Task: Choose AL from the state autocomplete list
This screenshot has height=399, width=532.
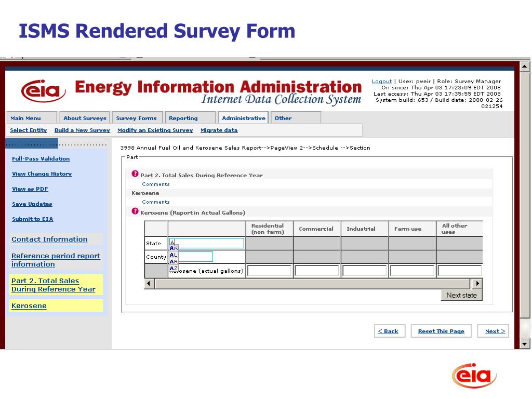Action: pos(174,255)
